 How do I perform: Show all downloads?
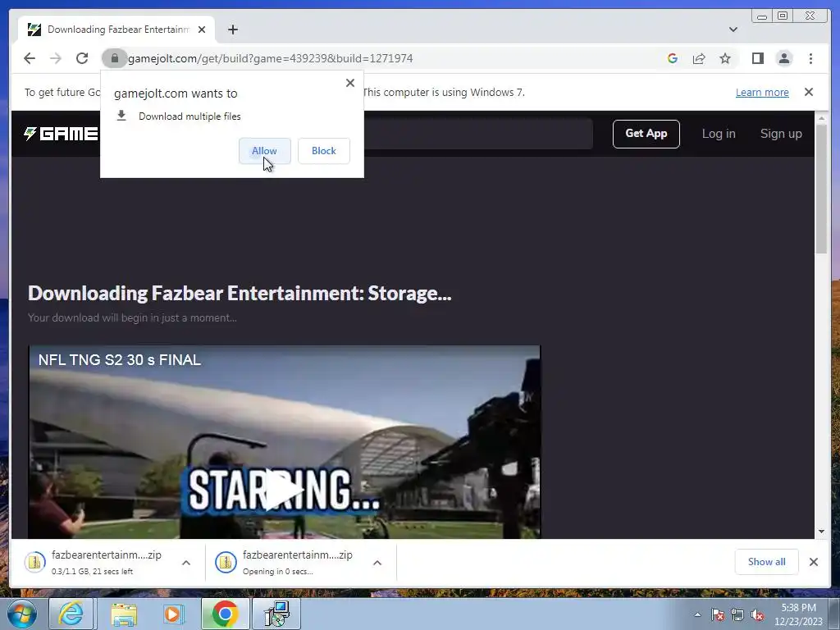click(767, 562)
